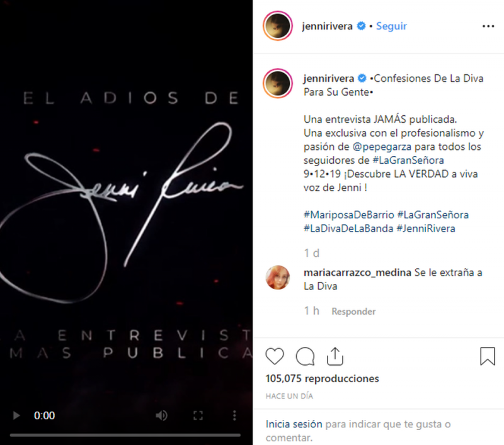The width and height of the screenshot is (504, 445).
Task: Open #LaDivaDeLaBanda hashtag
Action: (x=348, y=228)
